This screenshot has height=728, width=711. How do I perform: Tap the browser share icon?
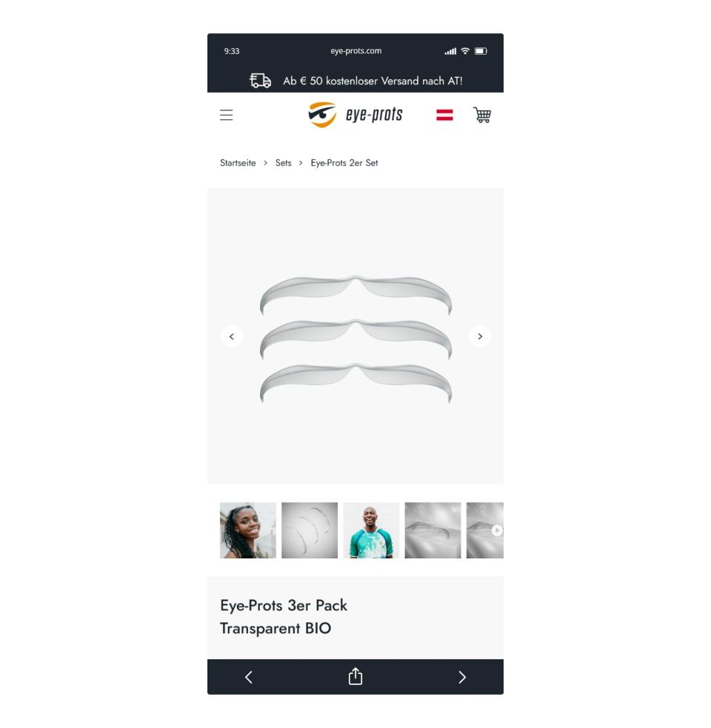pos(355,676)
